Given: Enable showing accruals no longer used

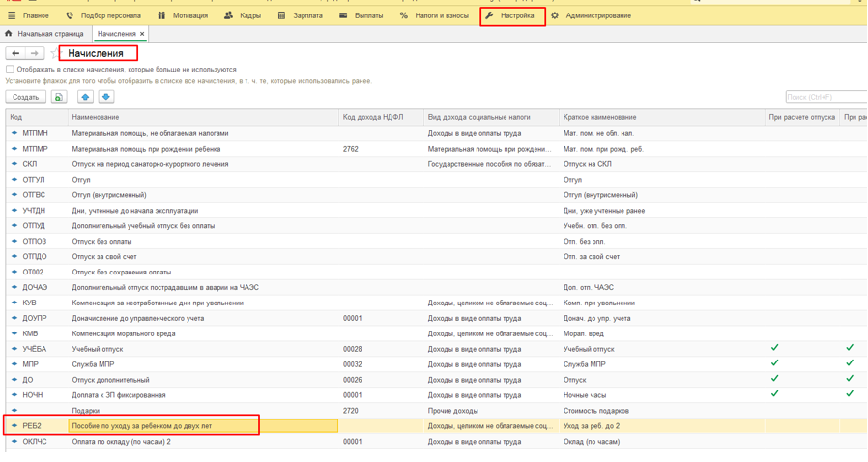Looking at the screenshot, I should [x=10, y=70].
